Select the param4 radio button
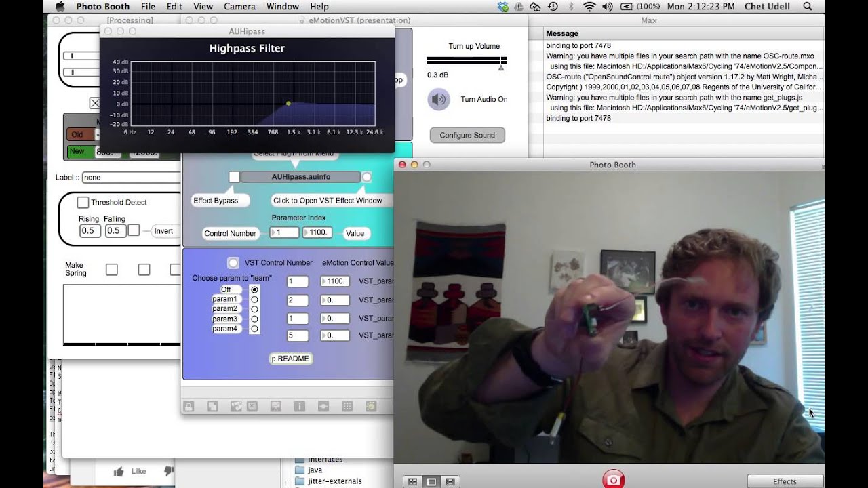This screenshot has width=868, height=488. click(x=255, y=329)
